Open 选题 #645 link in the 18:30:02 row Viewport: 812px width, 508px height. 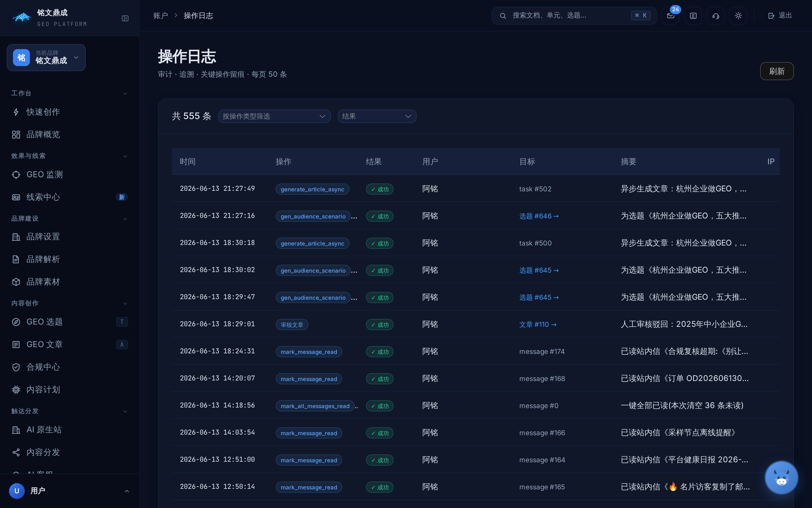click(539, 270)
